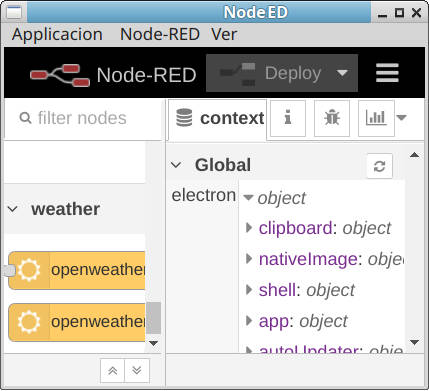Click the Node-RED logo icon
Screen dimensions: 429x391
coord(60,75)
